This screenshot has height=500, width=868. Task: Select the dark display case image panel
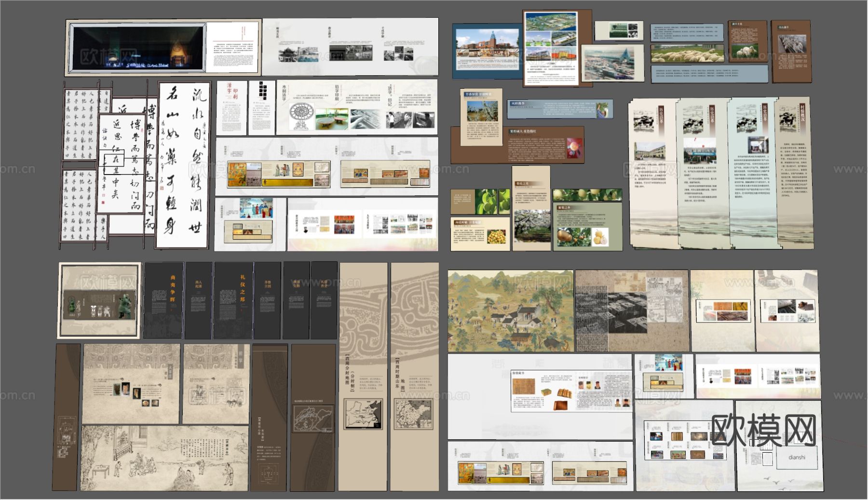coord(137,47)
